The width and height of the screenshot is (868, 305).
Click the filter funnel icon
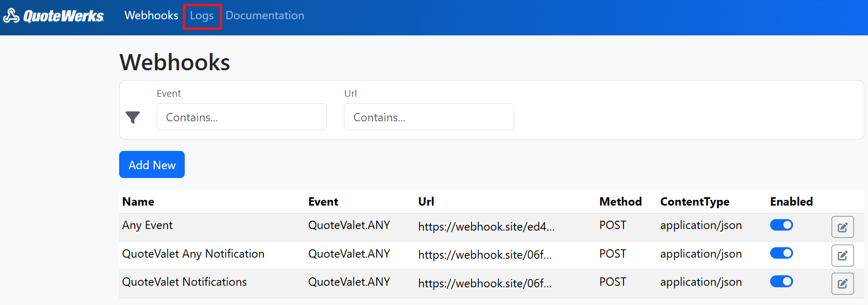(133, 118)
